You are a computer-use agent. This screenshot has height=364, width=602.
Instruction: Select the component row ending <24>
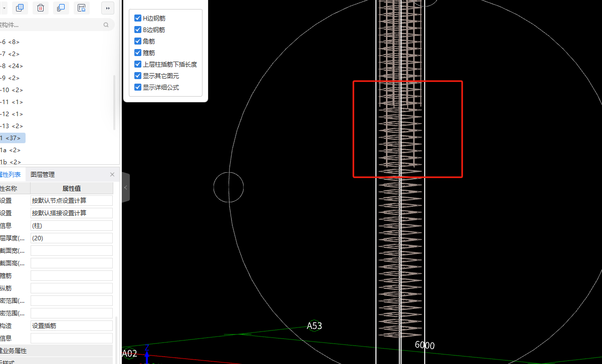tap(12, 66)
